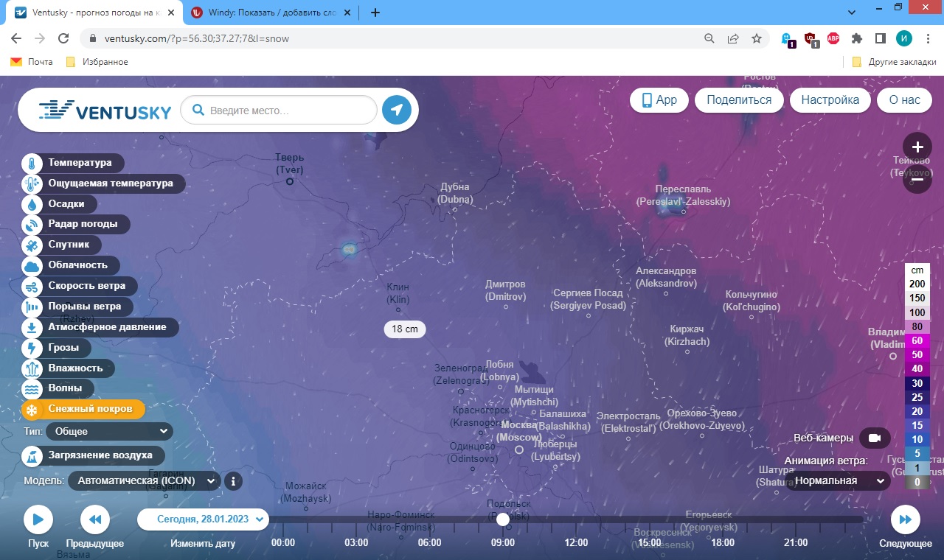The width and height of the screenshot is (944, 560).
Task: Show the Радар погоды radar layer
Action: (x=32, y=225)
